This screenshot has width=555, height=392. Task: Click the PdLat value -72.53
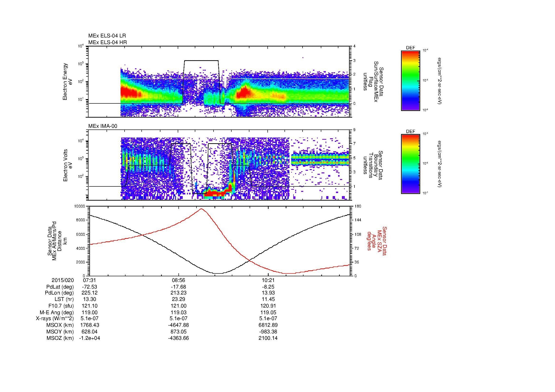click(89, 287)
